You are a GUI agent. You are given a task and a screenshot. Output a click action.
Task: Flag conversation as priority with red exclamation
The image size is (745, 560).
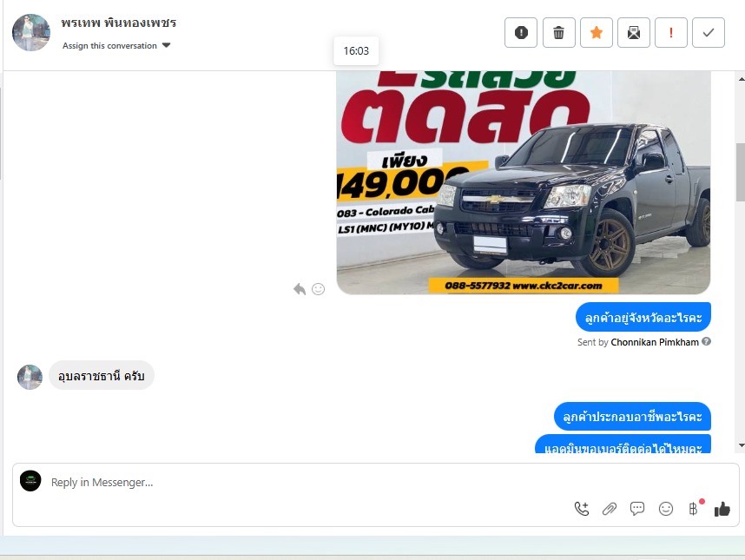pos(671,33)
